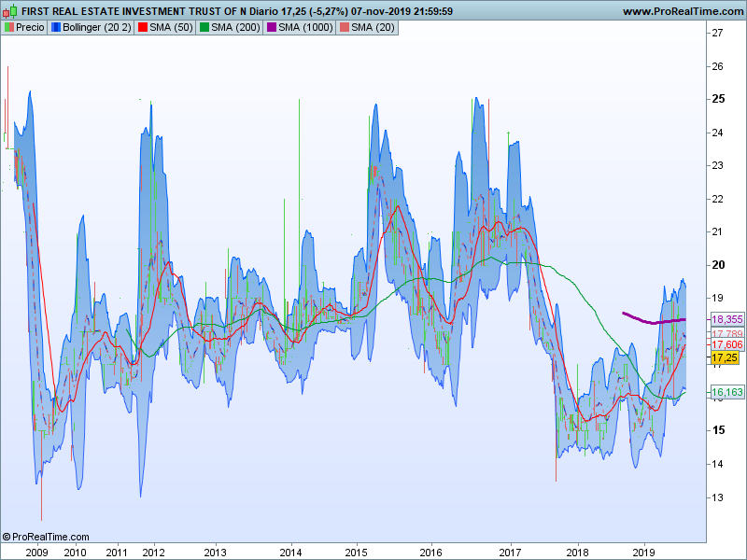This screenshot has height=560, width=747.
Task: Click the Precio red-green color swatch
Action: point(9,28)
